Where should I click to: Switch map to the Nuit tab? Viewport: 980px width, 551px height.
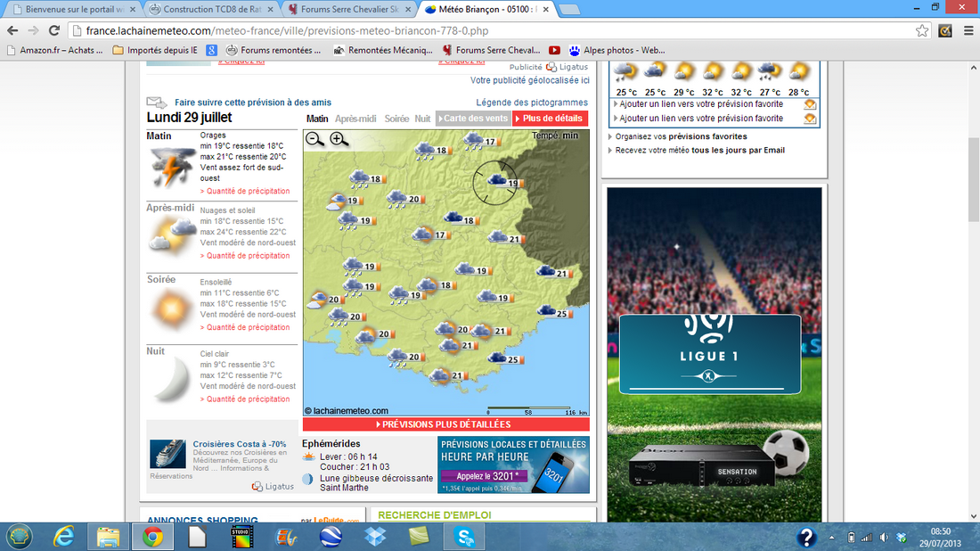422,119
